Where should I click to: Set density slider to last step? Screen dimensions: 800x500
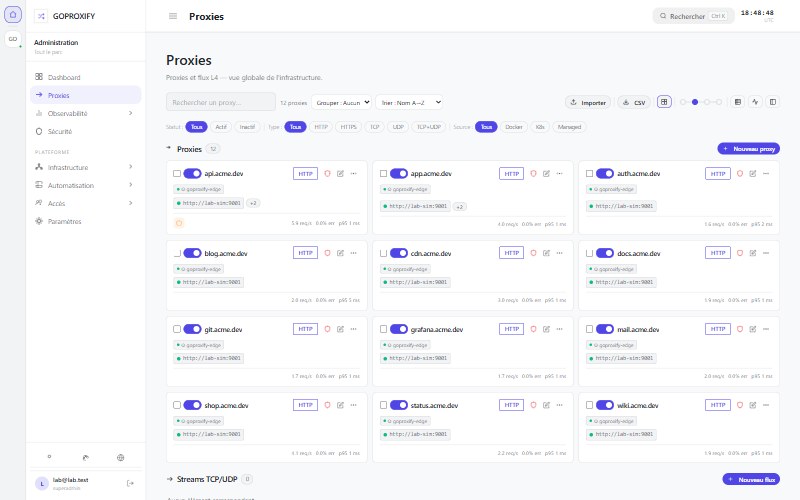tap(718, 102)
